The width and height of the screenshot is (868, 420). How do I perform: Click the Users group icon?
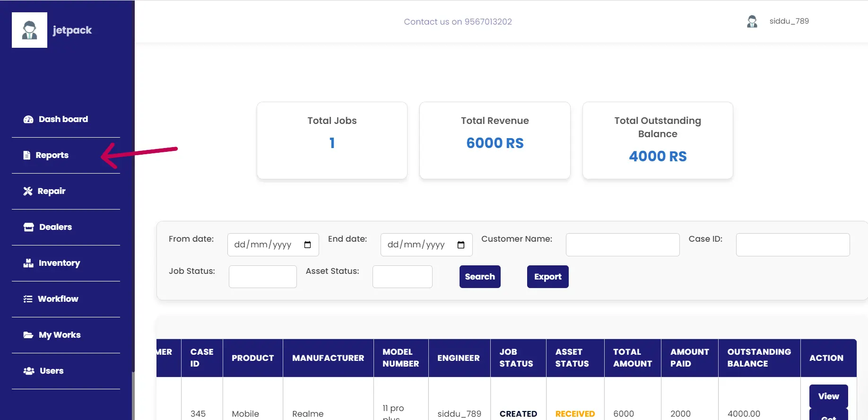[29, 371]
